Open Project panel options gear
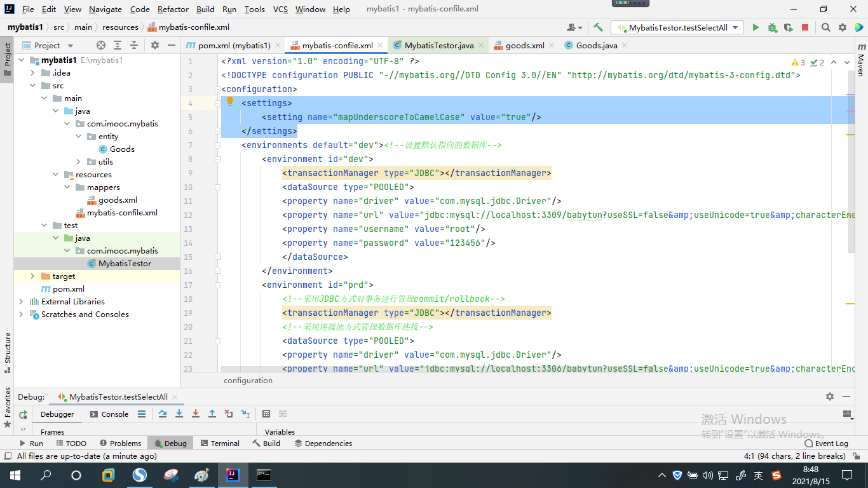 click(154, 45)
